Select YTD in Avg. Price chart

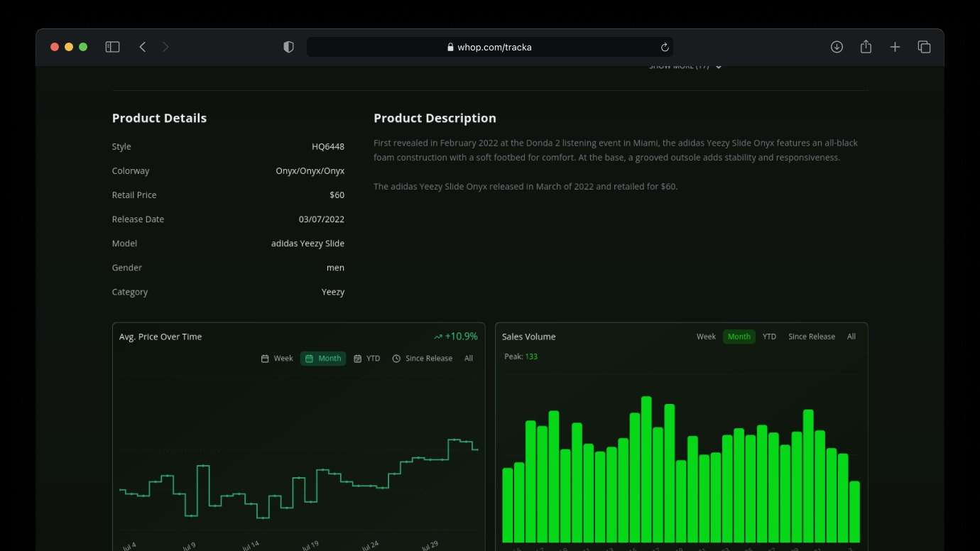(367, 359)
